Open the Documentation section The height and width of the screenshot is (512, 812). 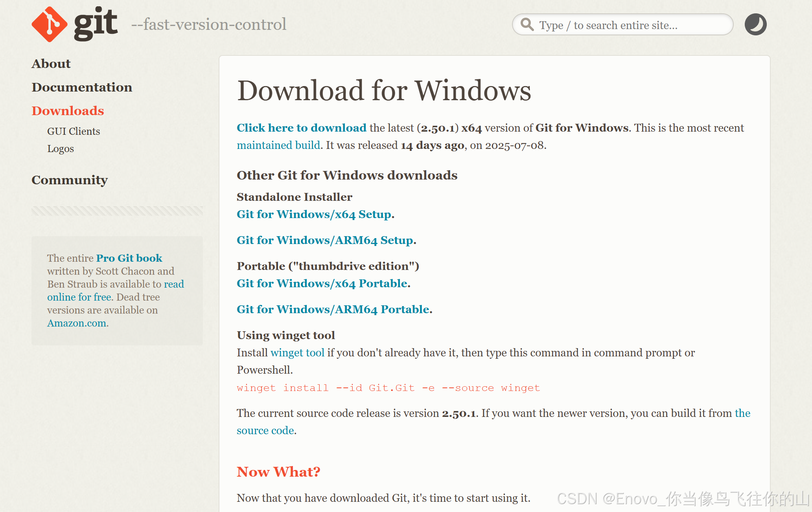click(x=82, y=87)
